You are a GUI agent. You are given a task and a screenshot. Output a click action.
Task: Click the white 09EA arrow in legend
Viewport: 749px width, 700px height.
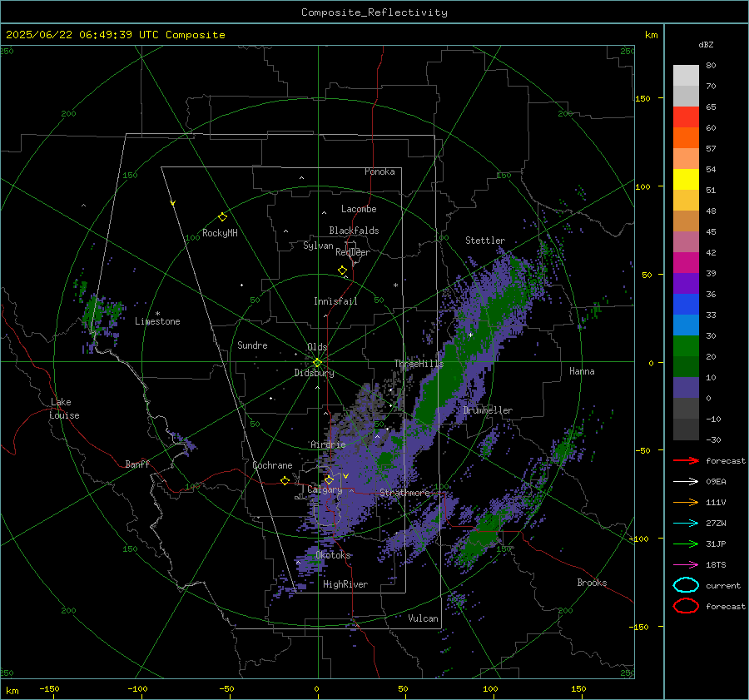[686, 482]
